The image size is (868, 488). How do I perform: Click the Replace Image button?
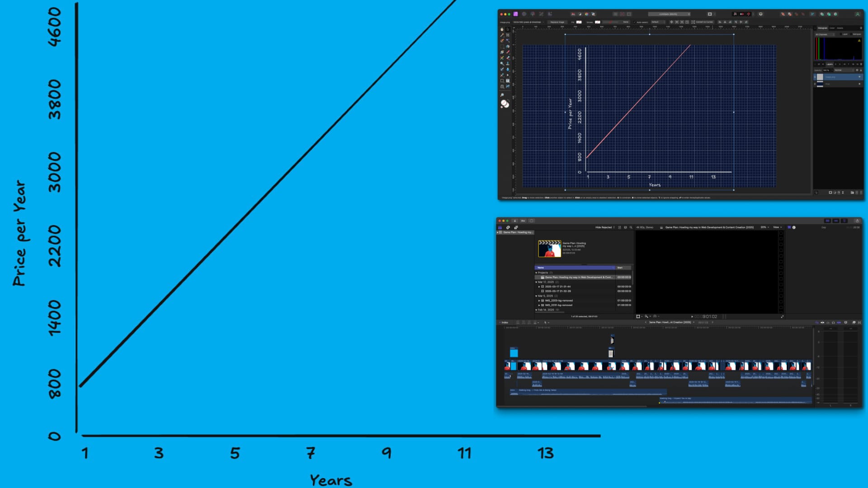[557, 22]
